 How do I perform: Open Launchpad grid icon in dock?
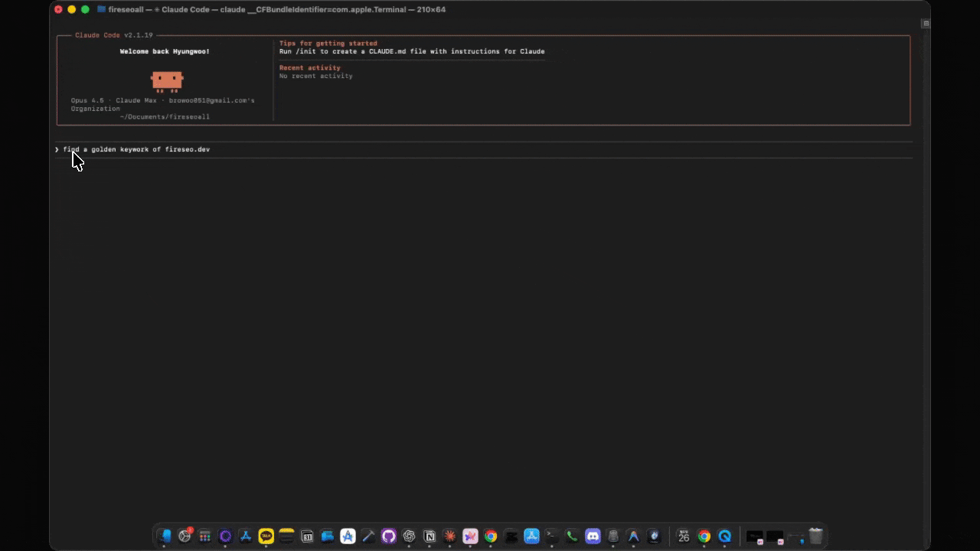click(204, 536)
